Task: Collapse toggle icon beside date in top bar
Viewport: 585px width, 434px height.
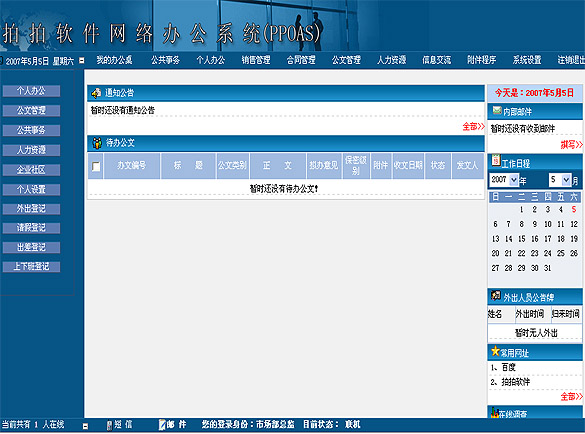Action: pyautogui.click(x=82, y=60)
